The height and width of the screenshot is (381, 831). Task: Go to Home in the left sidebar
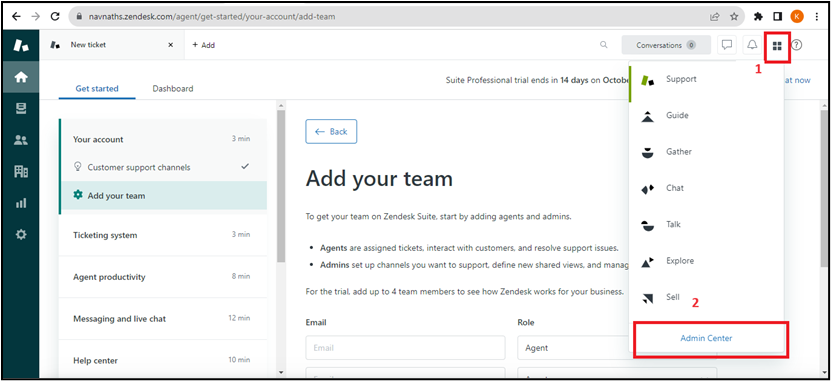[20, 77]
